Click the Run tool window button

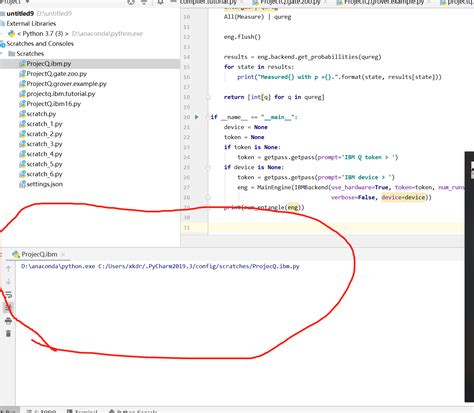pyautogui.click(x=9, y=411)
